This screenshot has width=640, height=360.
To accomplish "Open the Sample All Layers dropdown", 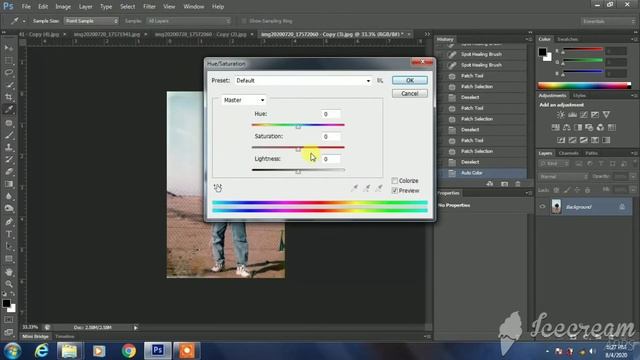I will (189, 21).
